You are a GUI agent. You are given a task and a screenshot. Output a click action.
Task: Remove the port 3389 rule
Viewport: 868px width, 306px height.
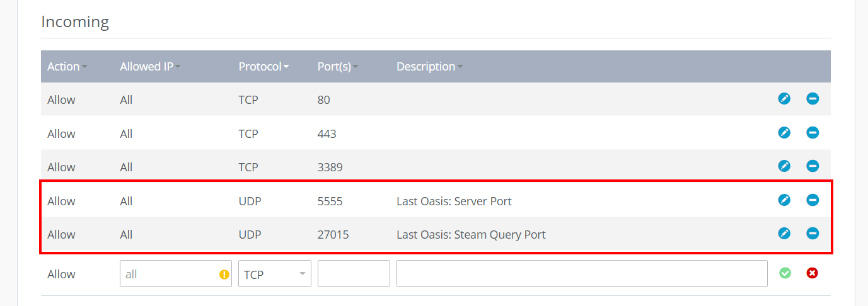[813, 166]
